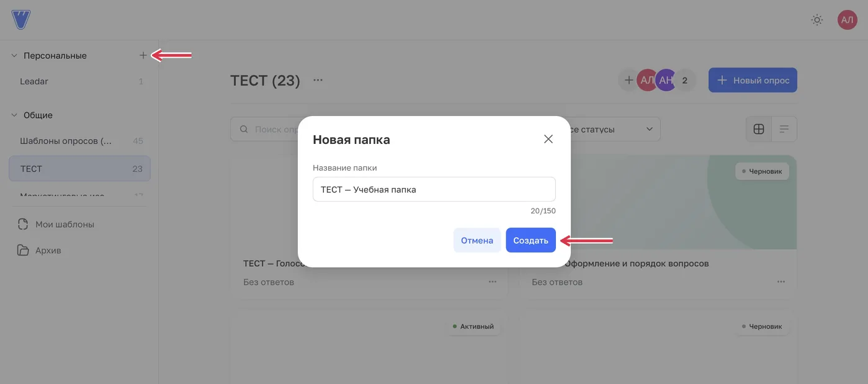Click the АН member avatar
The width and height of the screenshot is (868, 384).
pos(666,80)
